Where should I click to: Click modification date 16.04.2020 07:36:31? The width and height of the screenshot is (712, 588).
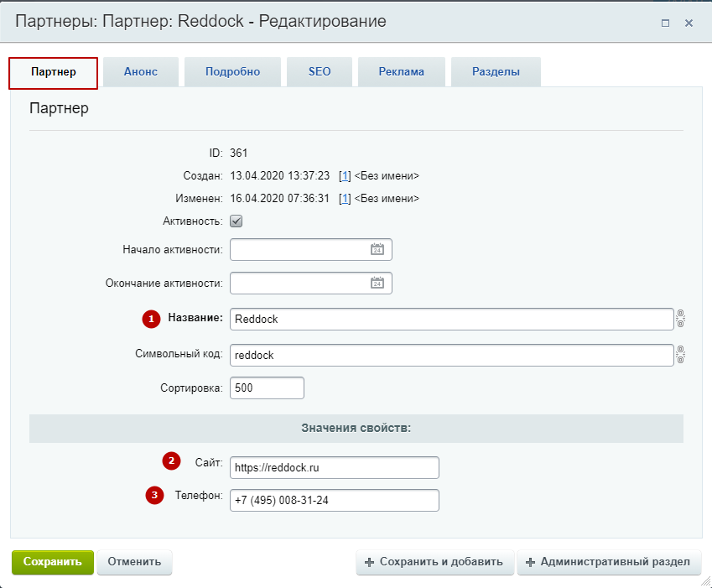pos(280,199)
